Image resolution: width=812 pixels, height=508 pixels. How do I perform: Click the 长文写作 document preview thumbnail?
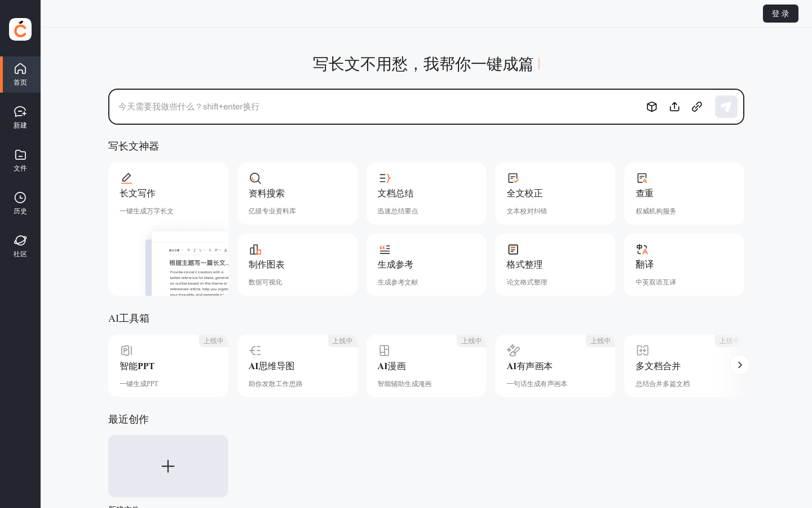click(187, 264)
